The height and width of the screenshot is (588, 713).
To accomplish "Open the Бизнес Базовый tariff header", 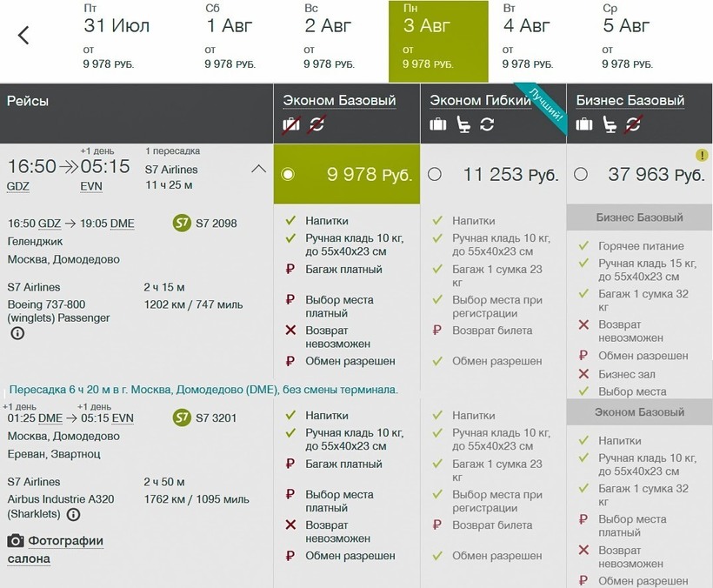I will [630, 100].
